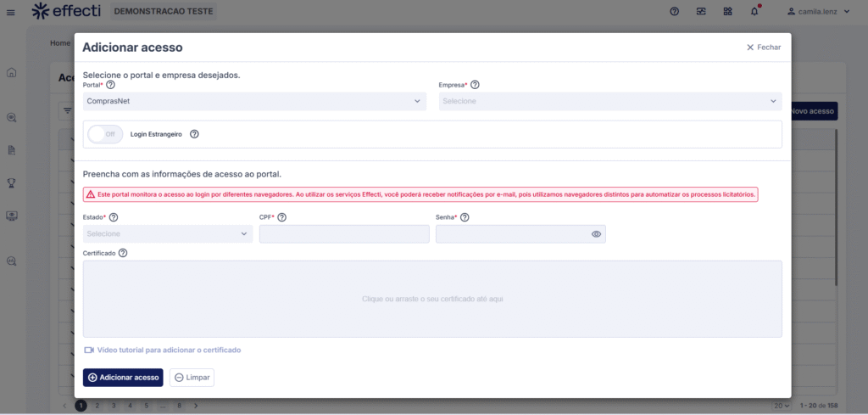Open the camila.lenz user menu

coord(818,11)
